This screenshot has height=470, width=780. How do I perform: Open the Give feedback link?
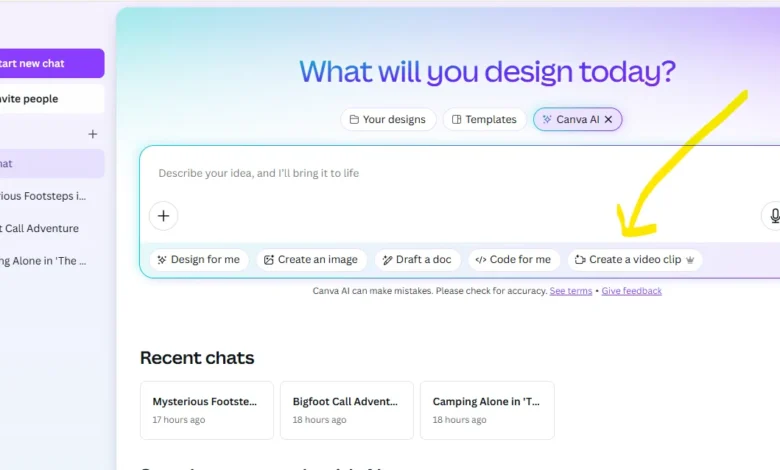tap(631, 291)
